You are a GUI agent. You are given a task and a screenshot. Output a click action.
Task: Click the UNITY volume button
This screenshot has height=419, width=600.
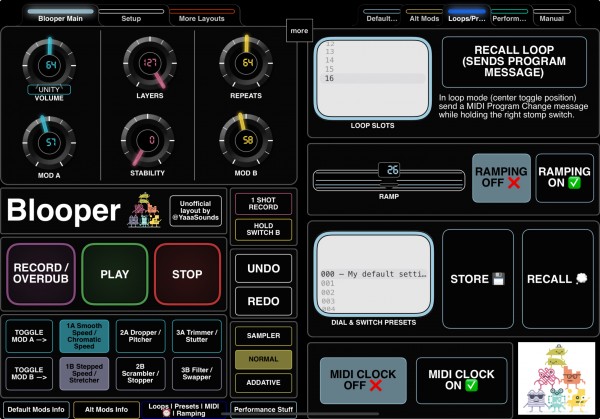click(x=49, y=90)
